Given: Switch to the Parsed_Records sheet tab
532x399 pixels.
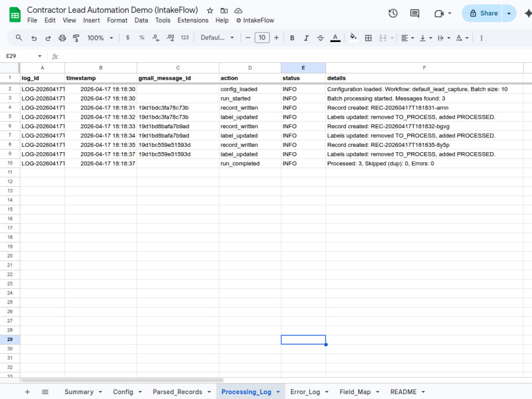Looking at the screenshot, I should [178, 392].
